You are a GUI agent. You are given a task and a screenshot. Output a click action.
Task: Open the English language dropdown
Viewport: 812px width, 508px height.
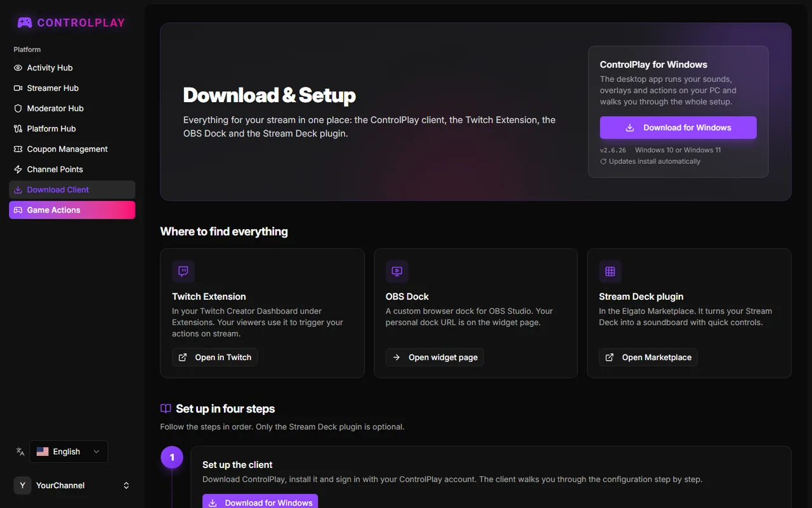tap(69, 451)
